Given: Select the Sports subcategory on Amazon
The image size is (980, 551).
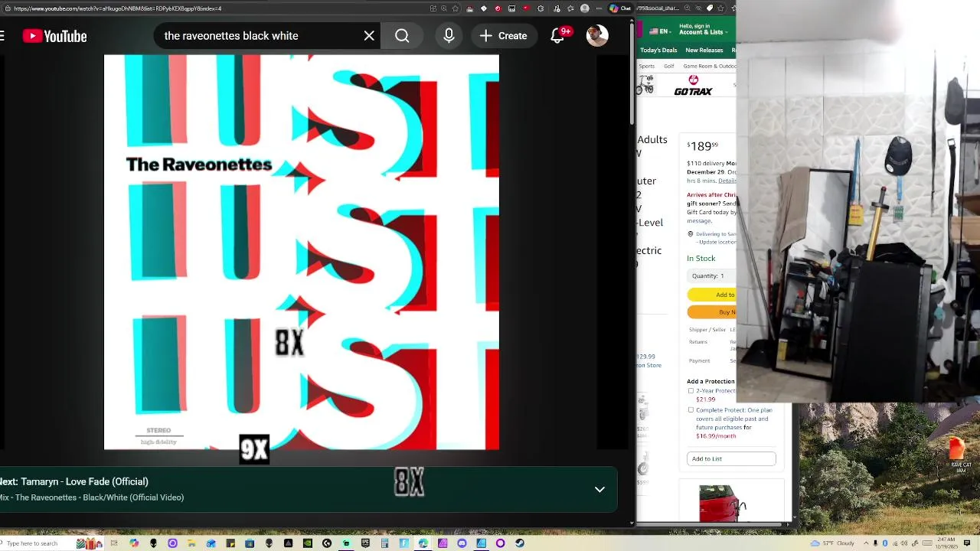Looking at the screenshot, I should [x=647, y=67].
